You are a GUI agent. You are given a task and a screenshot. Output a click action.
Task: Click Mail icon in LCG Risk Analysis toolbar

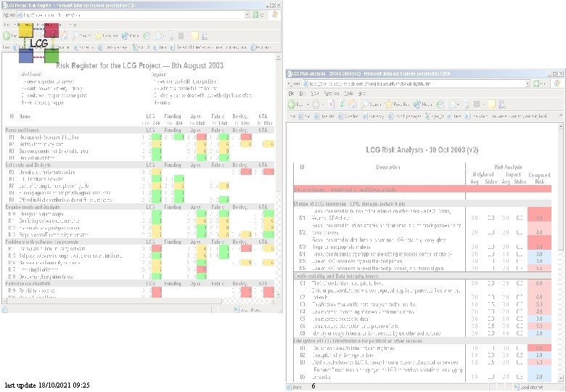pos(453,105)
